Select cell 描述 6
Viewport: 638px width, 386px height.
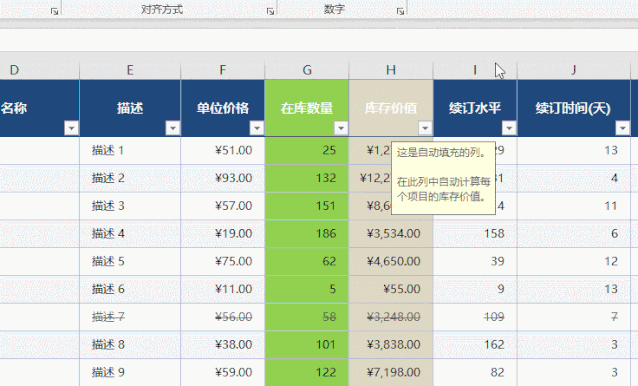[130, 289]
